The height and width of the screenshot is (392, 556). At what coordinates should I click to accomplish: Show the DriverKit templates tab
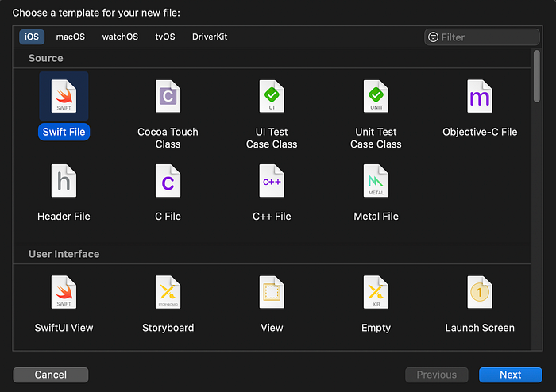(x=210, y=37)
